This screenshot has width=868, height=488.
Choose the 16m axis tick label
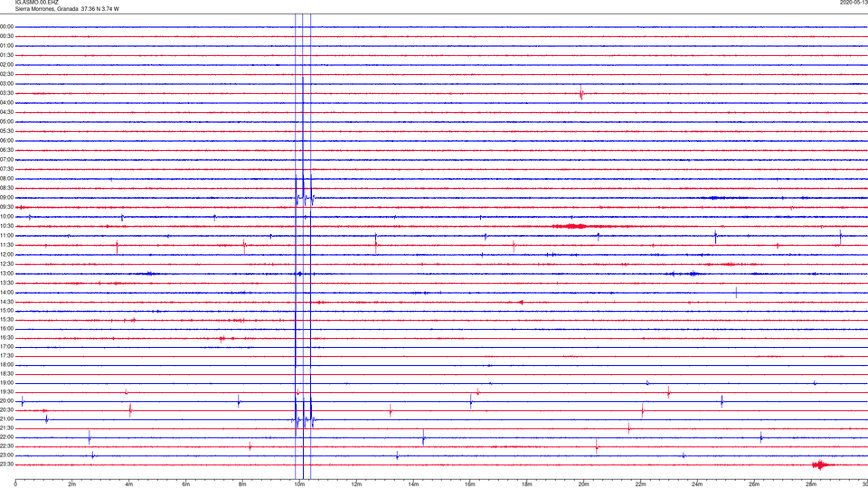470,484
